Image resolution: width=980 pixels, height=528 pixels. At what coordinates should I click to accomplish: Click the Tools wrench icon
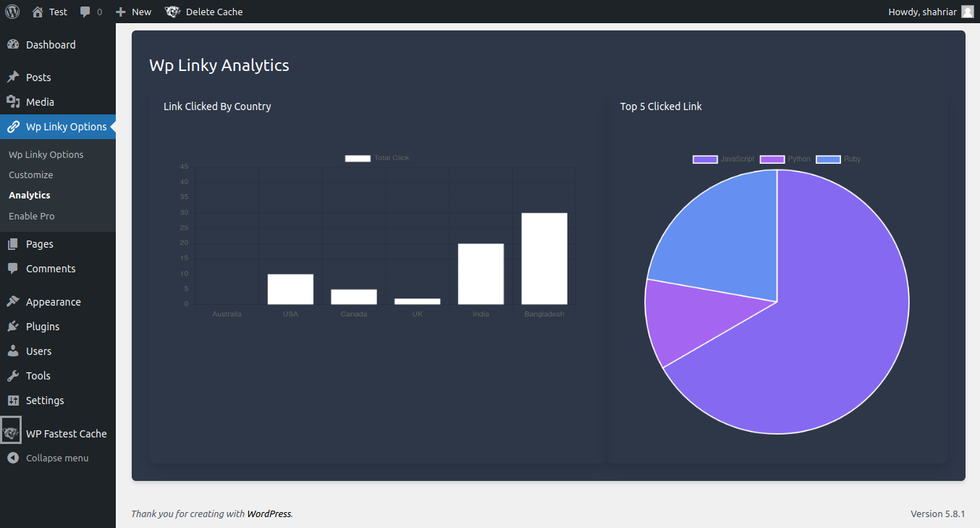(13, 376)
